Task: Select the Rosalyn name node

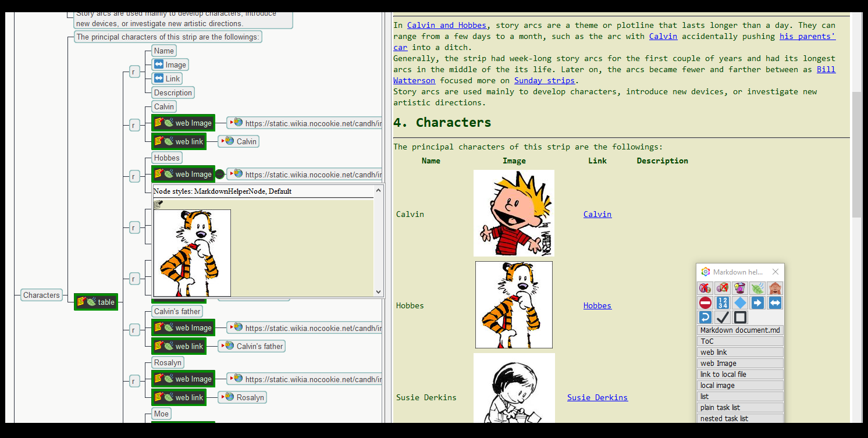Action: point(168,362)
